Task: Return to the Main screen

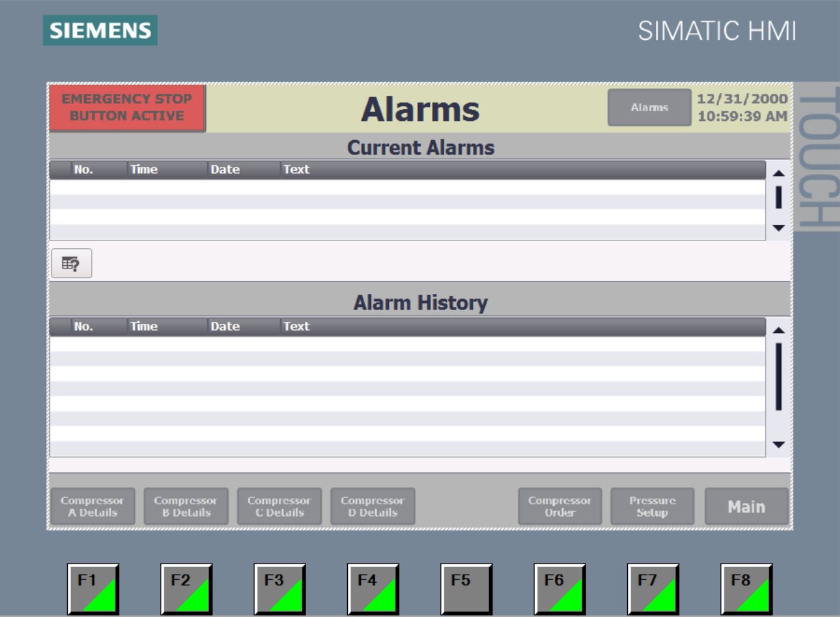Action: [x=746, y=506]
